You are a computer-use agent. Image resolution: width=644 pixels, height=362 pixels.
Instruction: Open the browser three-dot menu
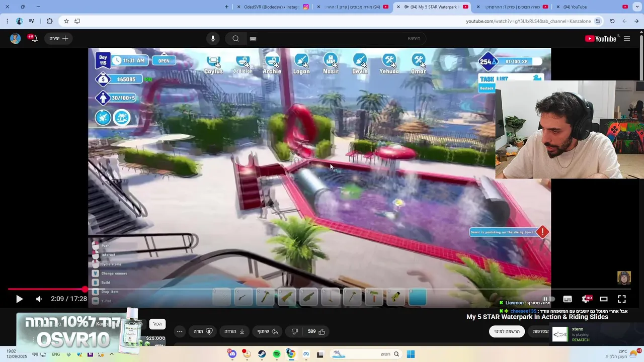[x=7, y=21]
